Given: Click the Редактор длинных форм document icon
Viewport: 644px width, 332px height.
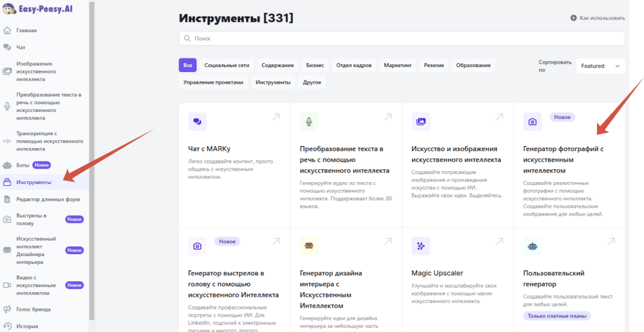Looking at the screenshot, I should click(x=7, y=199).
